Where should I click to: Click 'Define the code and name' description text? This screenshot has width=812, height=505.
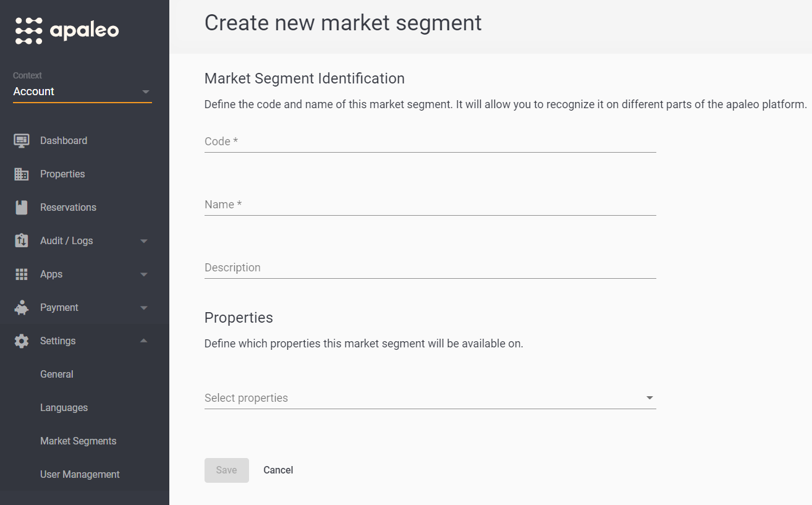click(x=505, y=104)
